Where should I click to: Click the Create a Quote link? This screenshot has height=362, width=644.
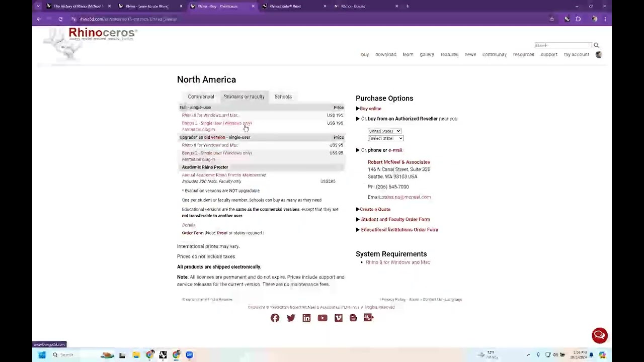coord(375,209)
